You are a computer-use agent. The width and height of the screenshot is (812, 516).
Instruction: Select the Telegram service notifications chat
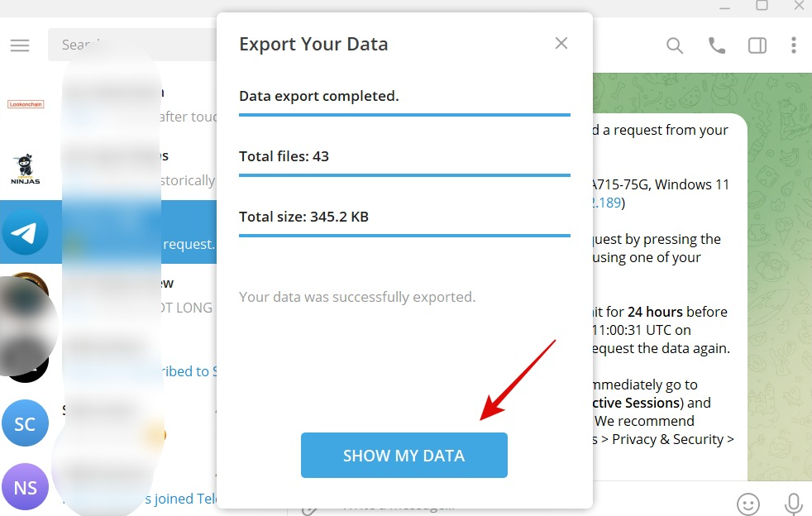108,232
